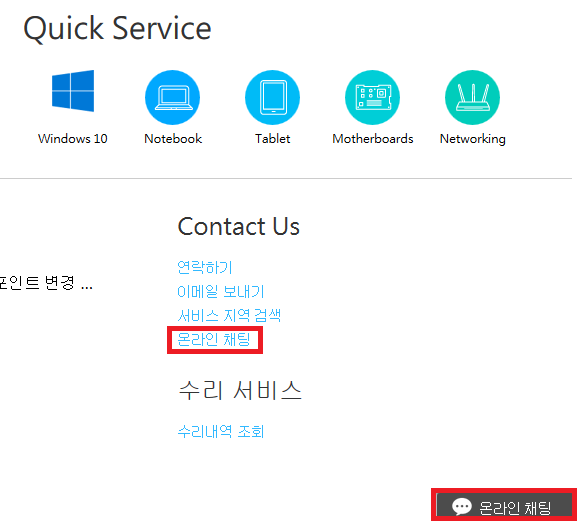Click the Quick Service heading
This screenshot has height=521, width=584.
[117, 29]
